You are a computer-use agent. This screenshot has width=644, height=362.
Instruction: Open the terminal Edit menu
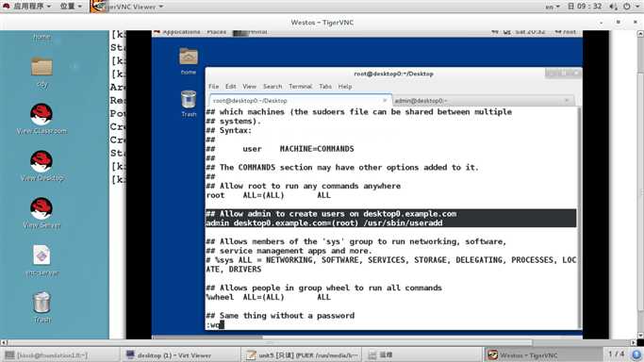[230, 86]
